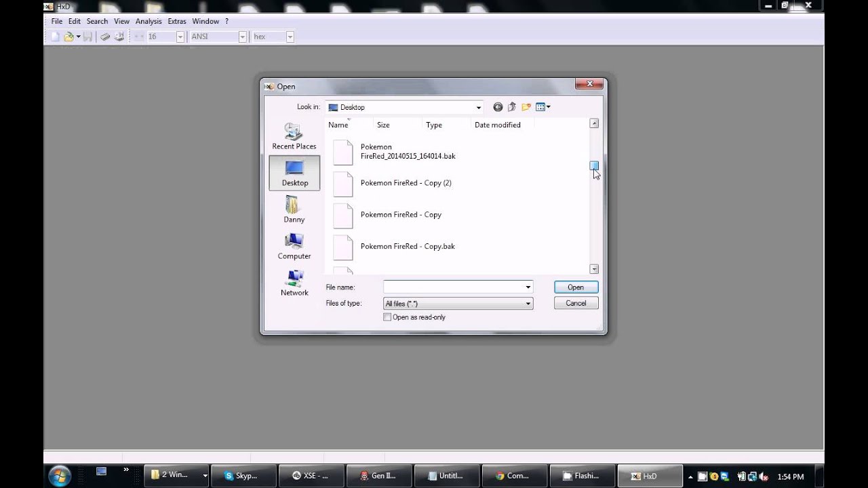This screenshot has height=488, width=868.
Task: Open the ANSI charset dropdown
Action: tap(242, 37)
